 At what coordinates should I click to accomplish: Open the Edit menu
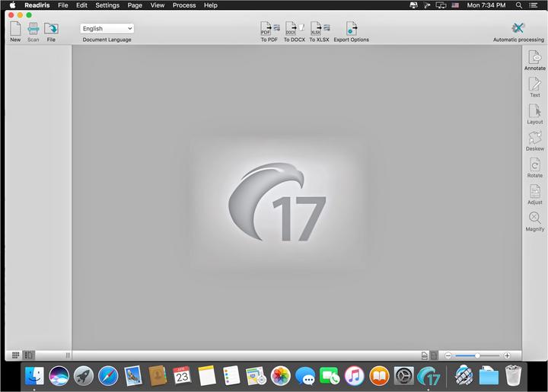pyautogui.click(x=81, y=5)
